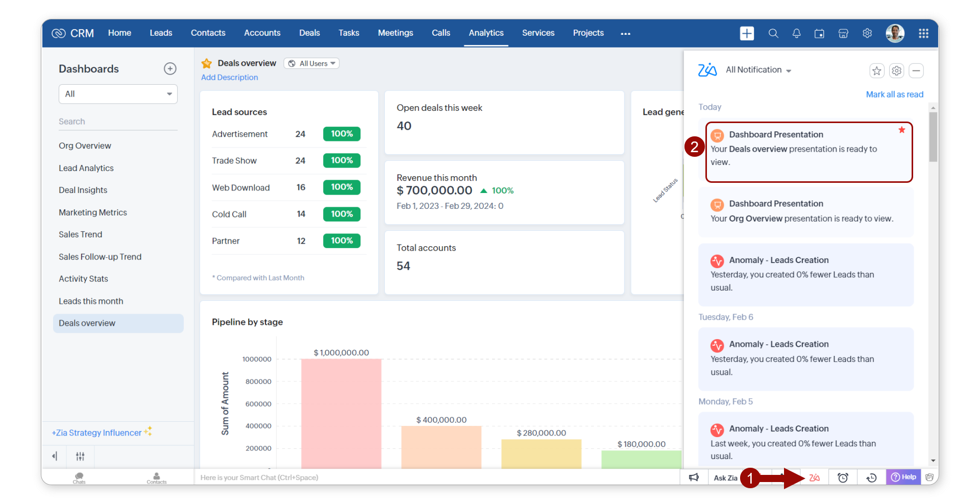Click the quick create plus icon

pos(747,33)
